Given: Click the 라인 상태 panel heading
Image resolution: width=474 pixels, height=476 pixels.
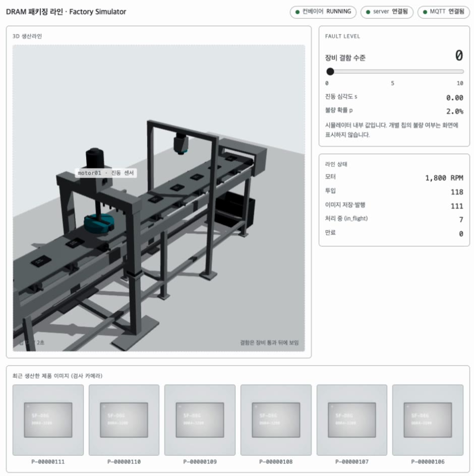Looking at the screenshot, I should (x=336, y=164).
